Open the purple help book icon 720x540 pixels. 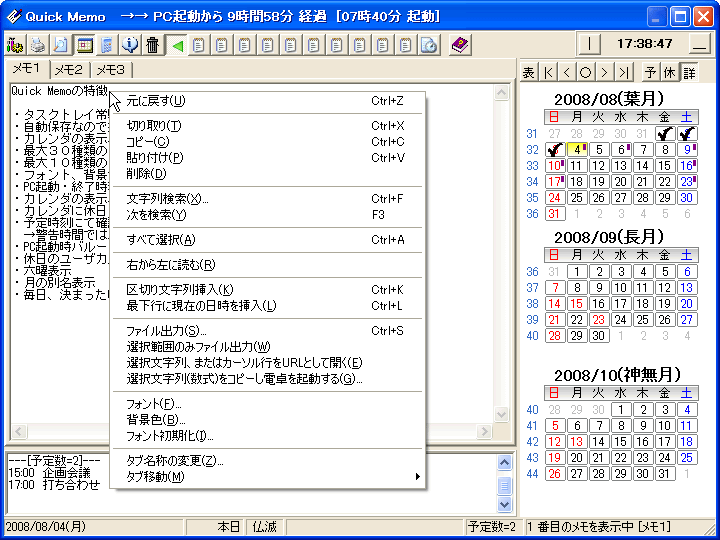460,45
